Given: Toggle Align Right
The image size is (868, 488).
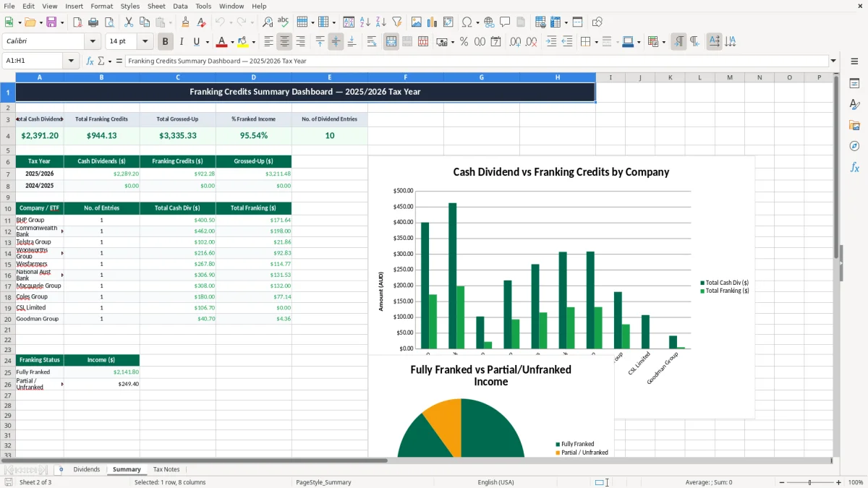Looking at the screenshot, I should pyautogui.click(x=301, y=42).
